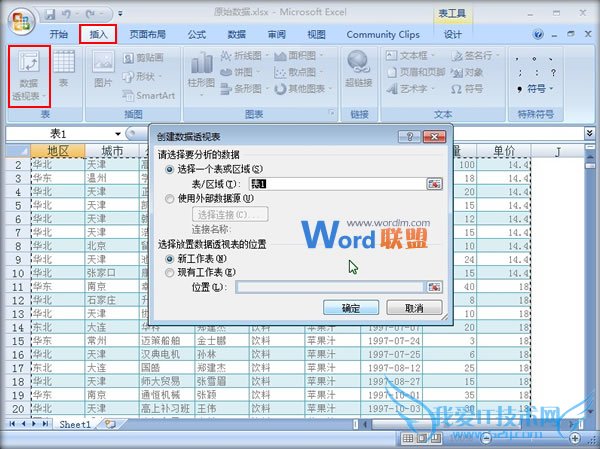Insert a signature line (签名行)
This screenshot has height=449, width=600.
pyautogui.click(x=475, y=56)
